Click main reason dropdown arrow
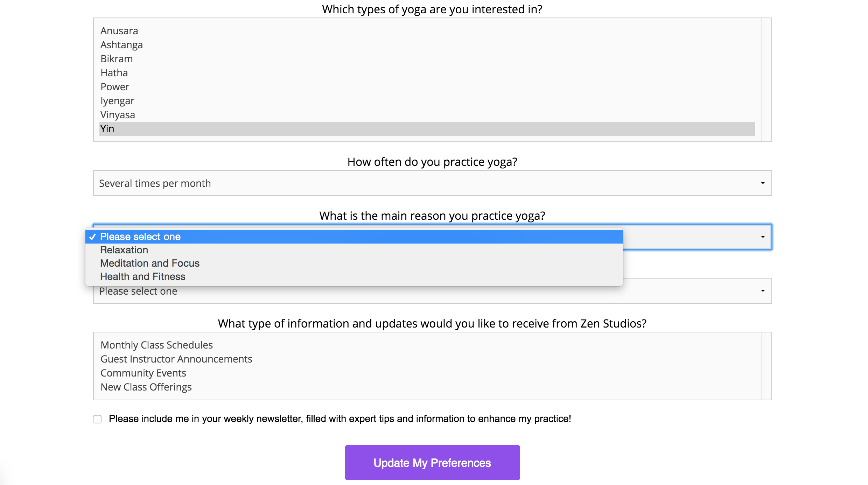The image size is (868, 485). pos(763,237)
